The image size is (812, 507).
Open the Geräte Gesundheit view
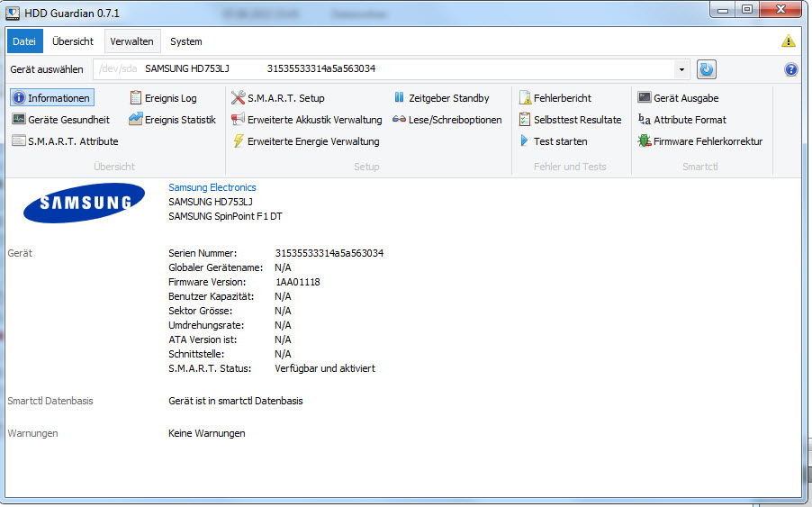61,120
